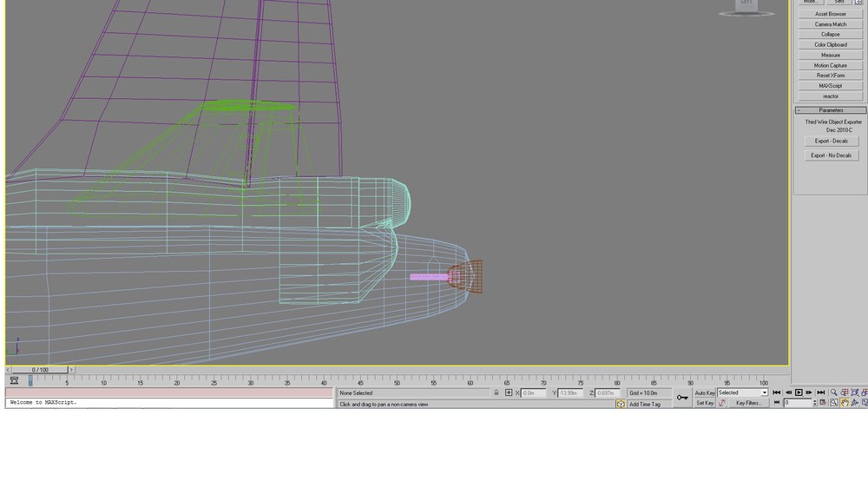Click the Reset XForm utility button

(831, 76)
